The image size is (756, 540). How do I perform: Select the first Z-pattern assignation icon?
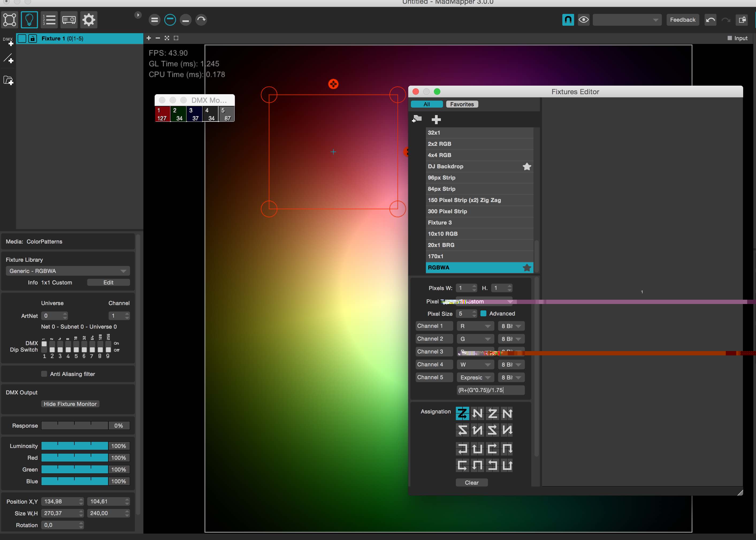462,413
